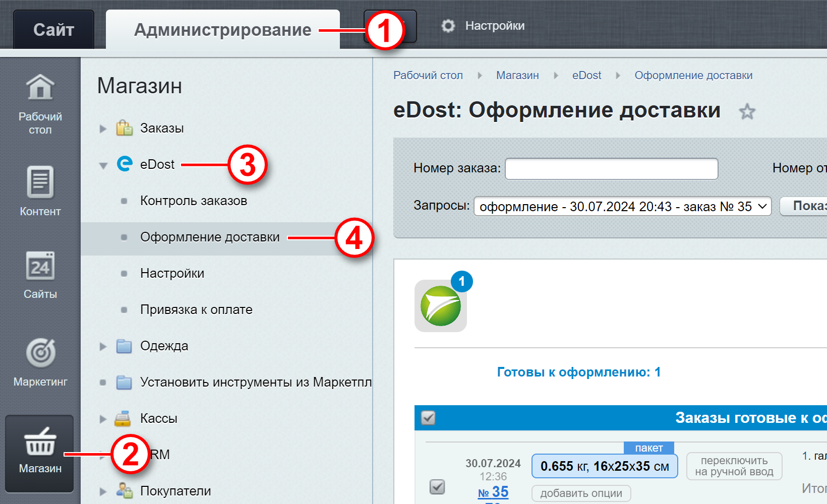Click the blue badge with number 1
This screenshot has width=827, height=504.
pyautogui.click(x=461, y=281)
